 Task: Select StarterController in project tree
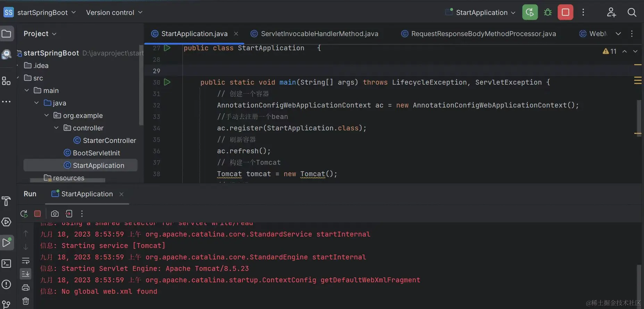point(105,140)
